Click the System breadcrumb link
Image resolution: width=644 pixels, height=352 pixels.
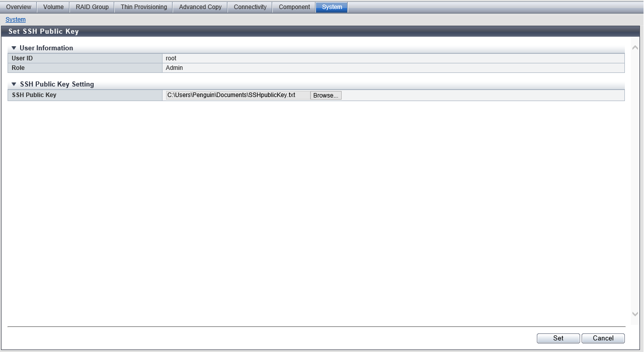(16, 20)
